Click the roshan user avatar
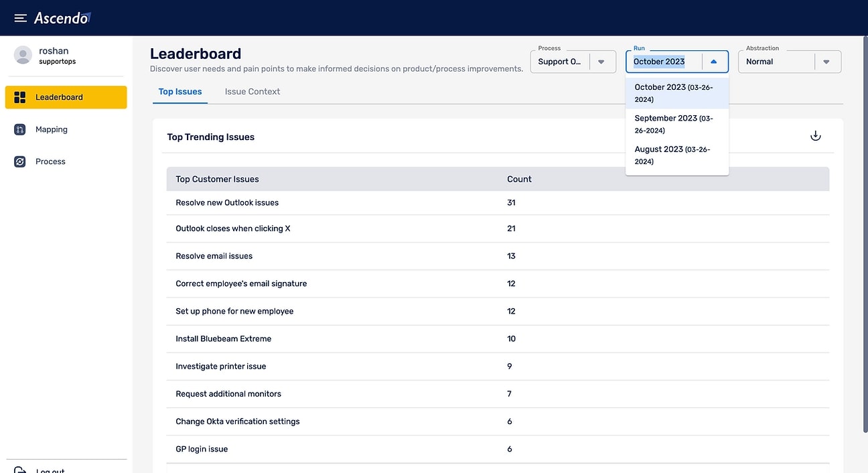 [23, 56]
